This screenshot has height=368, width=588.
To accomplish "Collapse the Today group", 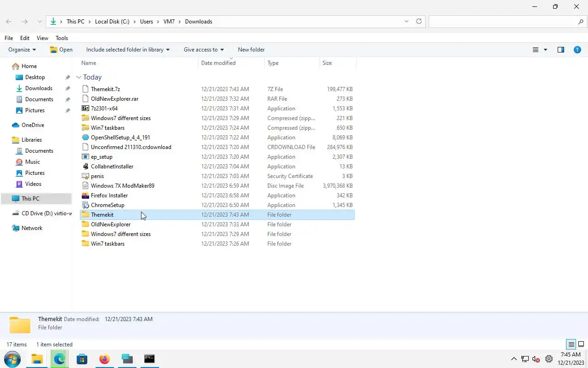I will 79,77.
